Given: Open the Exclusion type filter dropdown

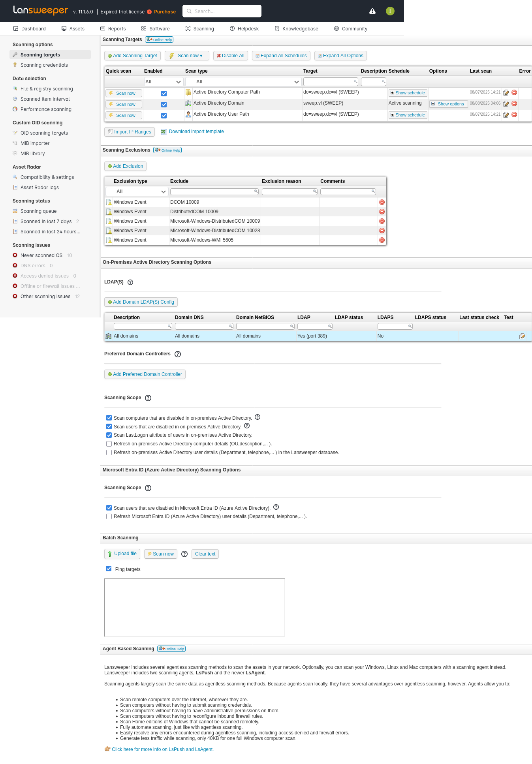Looking at the screenshot, I should pyautogui.click(x=137, y=191).
